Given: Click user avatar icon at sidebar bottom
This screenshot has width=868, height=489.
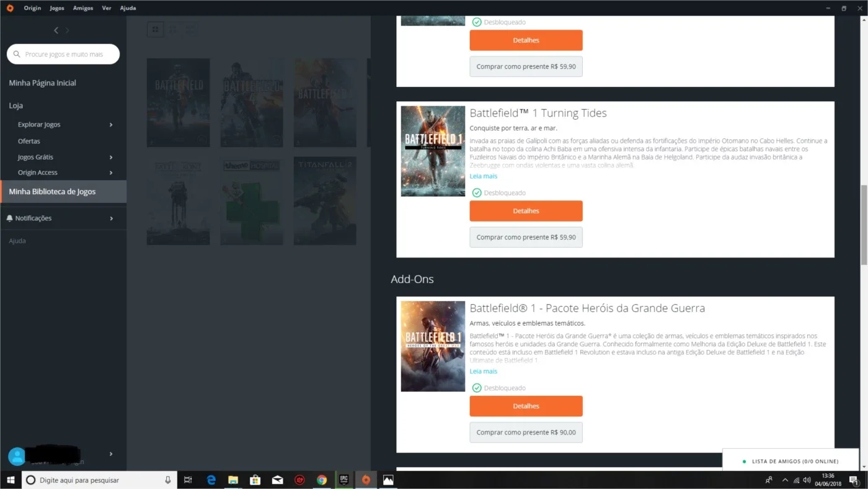Looking at the screenshot, I should (x=17, y=457).
